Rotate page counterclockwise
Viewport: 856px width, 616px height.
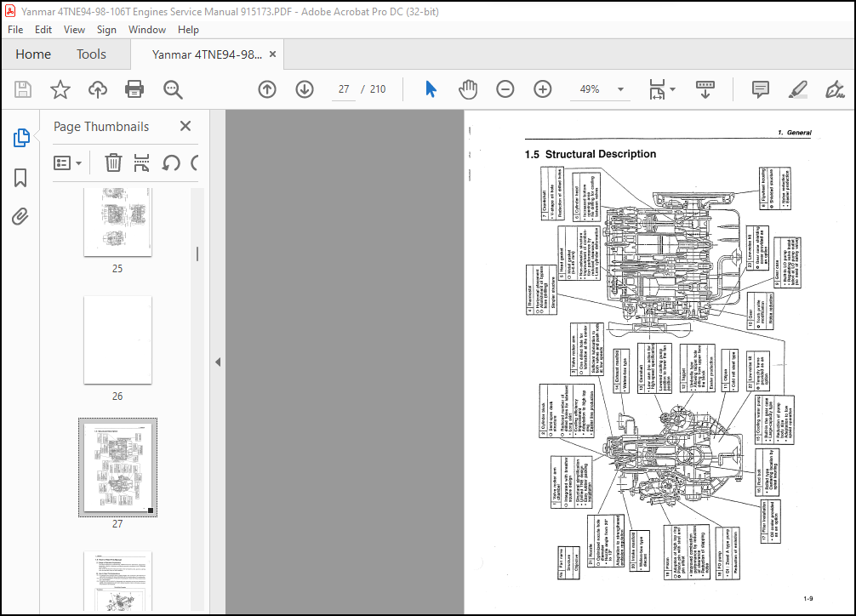click(x=171, y=163)
